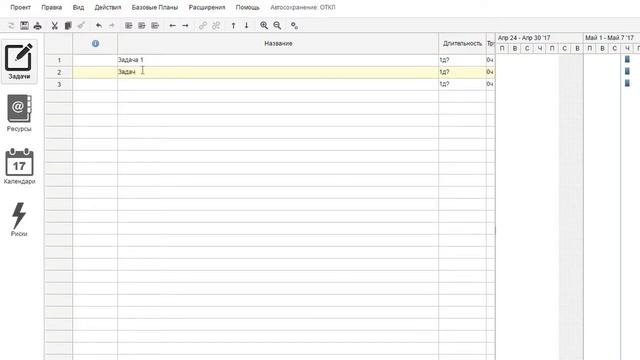The image size is (640, 360).
Task: Open the Помощь menu
Action: click(x=247, y=7)
